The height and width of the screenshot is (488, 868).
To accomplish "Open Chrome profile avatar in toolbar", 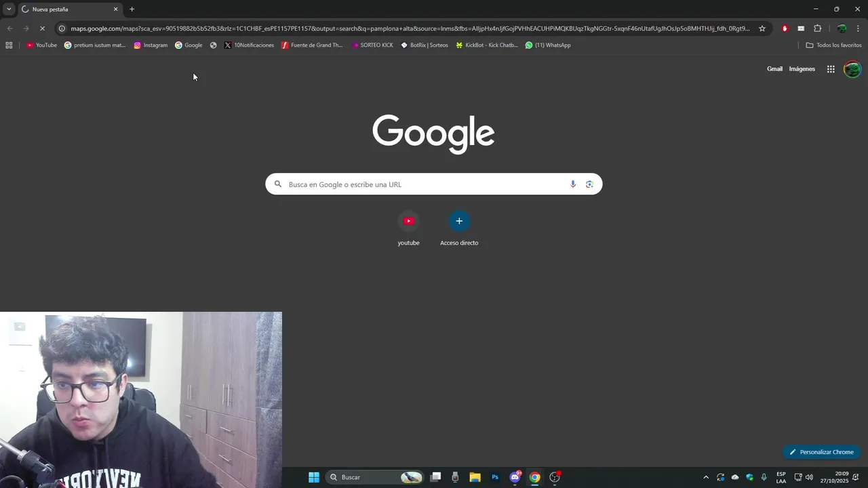I will pyautogui.click(x=842, y=28).
